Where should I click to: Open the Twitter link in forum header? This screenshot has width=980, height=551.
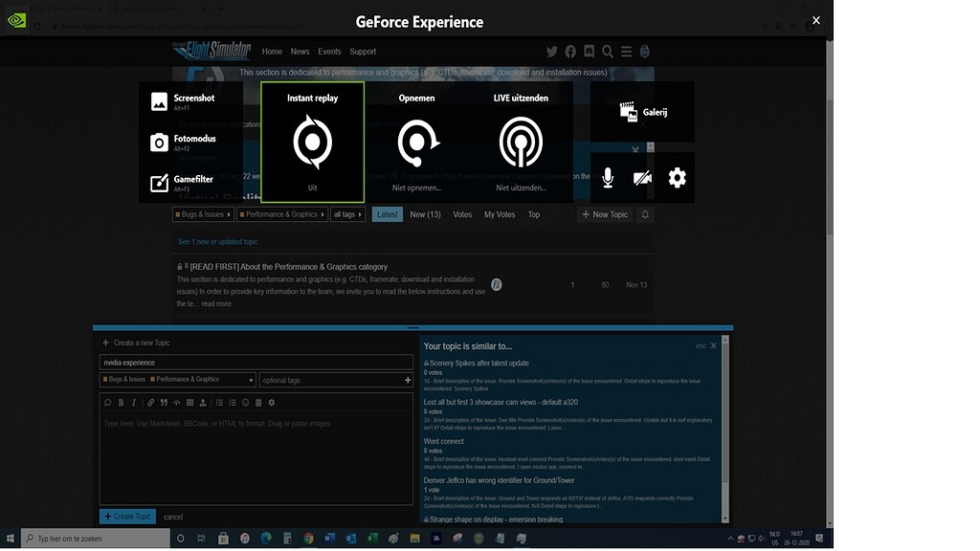click(x=552, y=52)
